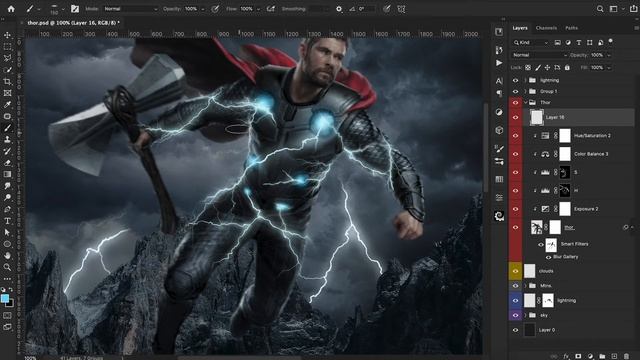Viewport: 640px width, 360px height.
Task: Open smoothing options gear
Action: pyautogui.click(x=339, y=9)
